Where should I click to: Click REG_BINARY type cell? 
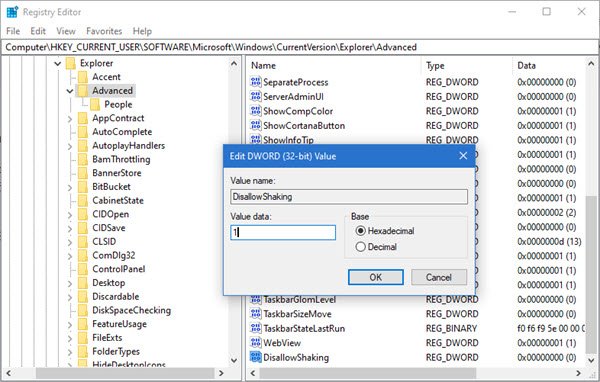click(451, 328)
